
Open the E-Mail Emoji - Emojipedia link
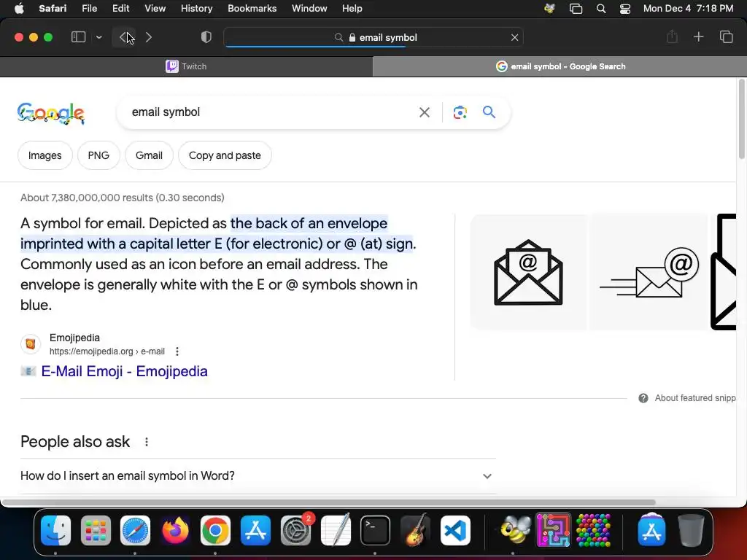(124, 371)
